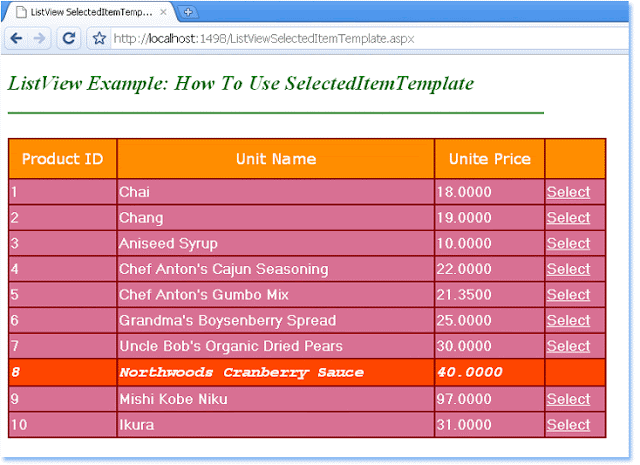The height and width of the screenshot is (465, 640).
Task: Click Select link for Aniseed Syrup
Action: point(569,243)
